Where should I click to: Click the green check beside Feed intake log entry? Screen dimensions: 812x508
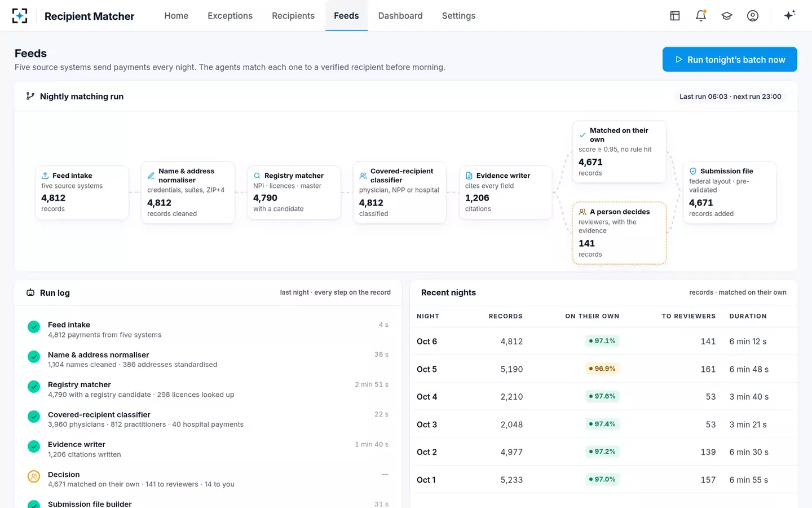point(34,327)
